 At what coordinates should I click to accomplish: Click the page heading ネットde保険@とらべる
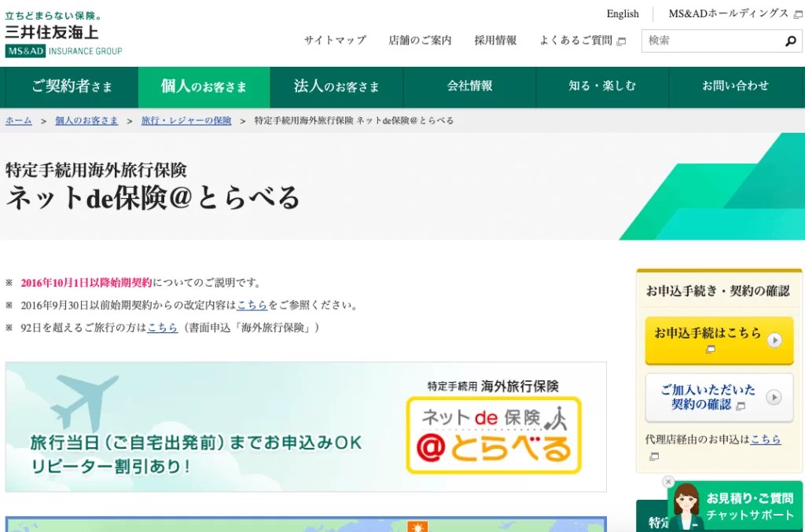pyautogui.click(x=153, y=198)
